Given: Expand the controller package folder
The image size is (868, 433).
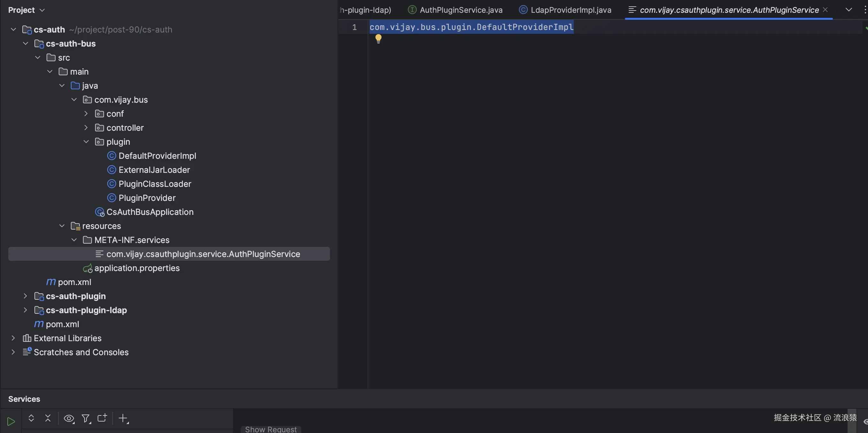Looking at the screenshot, I should point(86,128).
